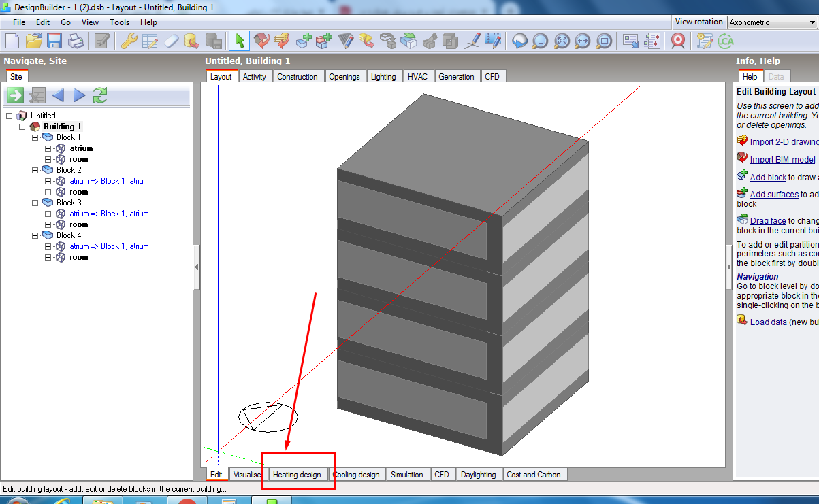
Task: Click the blue back arrow in Navigate panel
Action: [58, 95]
